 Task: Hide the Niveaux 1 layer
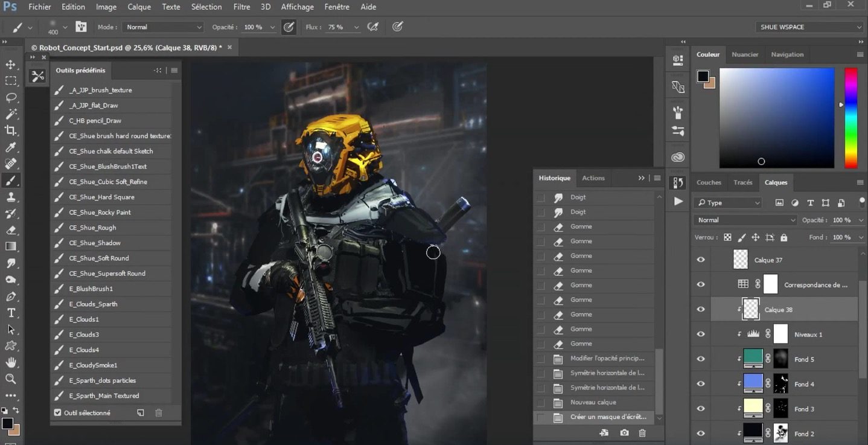701,334
